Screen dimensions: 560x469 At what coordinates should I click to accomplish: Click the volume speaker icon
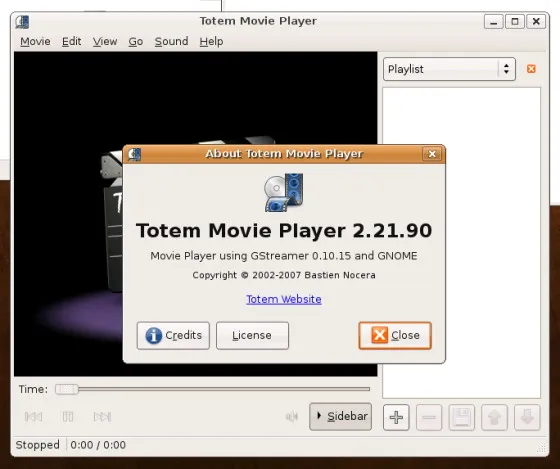point(292,417)
